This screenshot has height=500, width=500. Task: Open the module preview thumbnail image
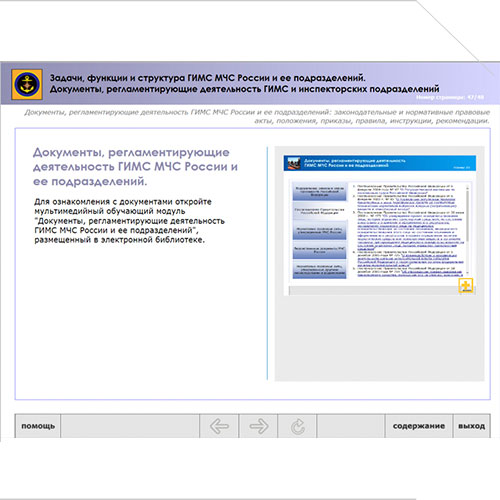(x=380, y=225)
